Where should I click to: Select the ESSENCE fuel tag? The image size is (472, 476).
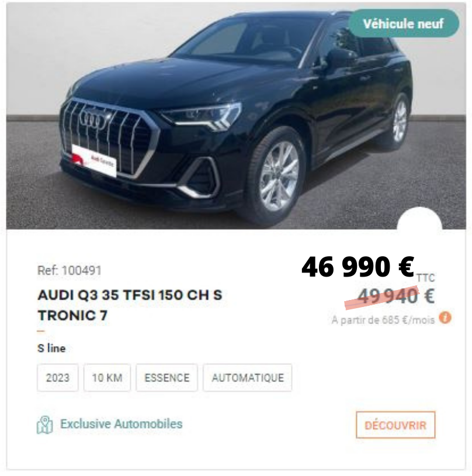167,378
